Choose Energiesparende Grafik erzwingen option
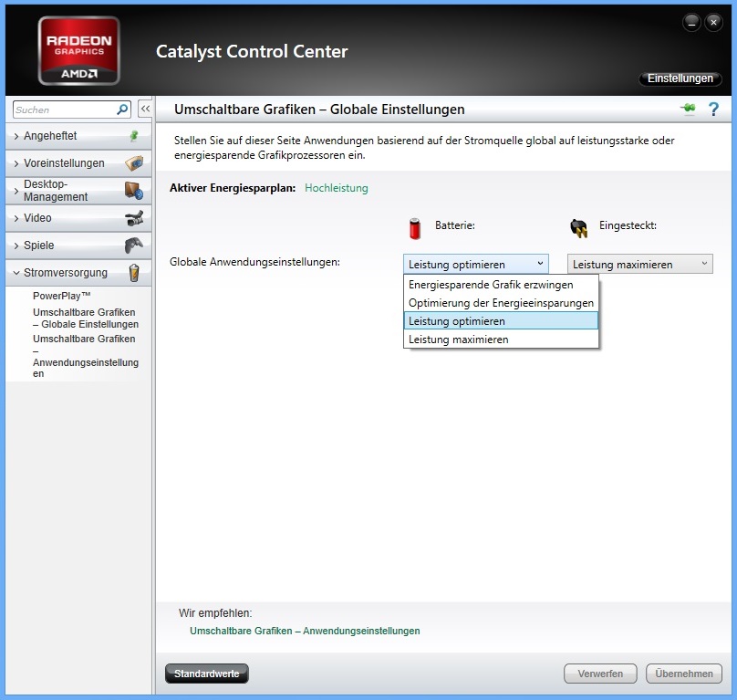 click(501, 285)
